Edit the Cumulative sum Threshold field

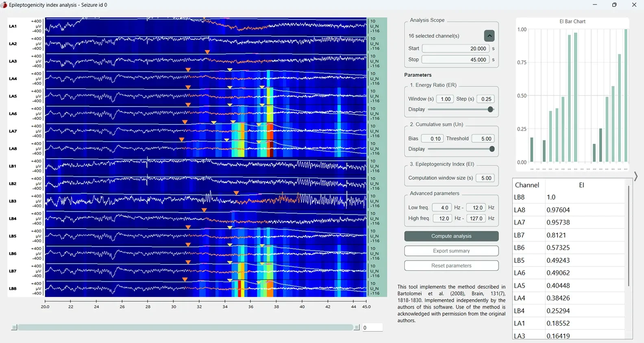point(483,138)
